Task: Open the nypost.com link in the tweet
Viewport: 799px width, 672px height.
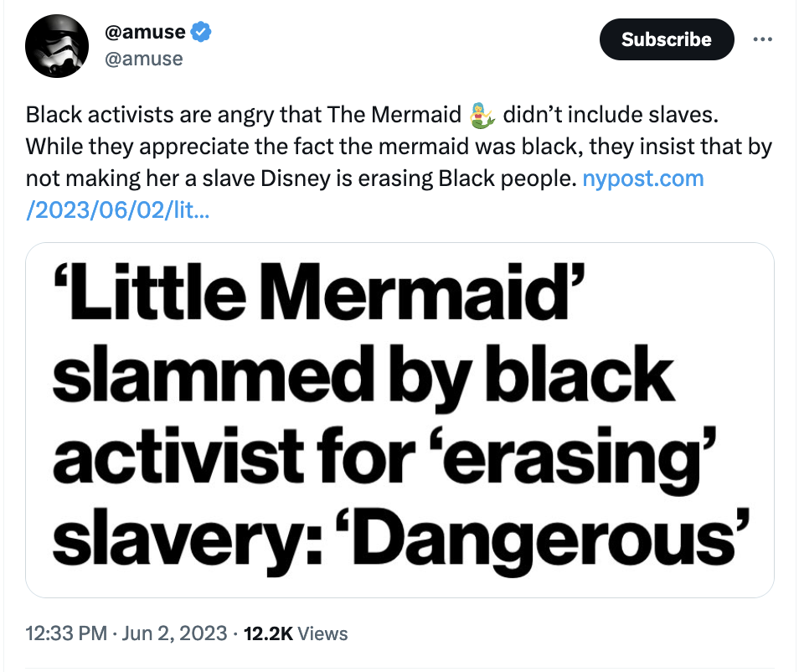Action: pyautogui.click(x=642, y=178)
